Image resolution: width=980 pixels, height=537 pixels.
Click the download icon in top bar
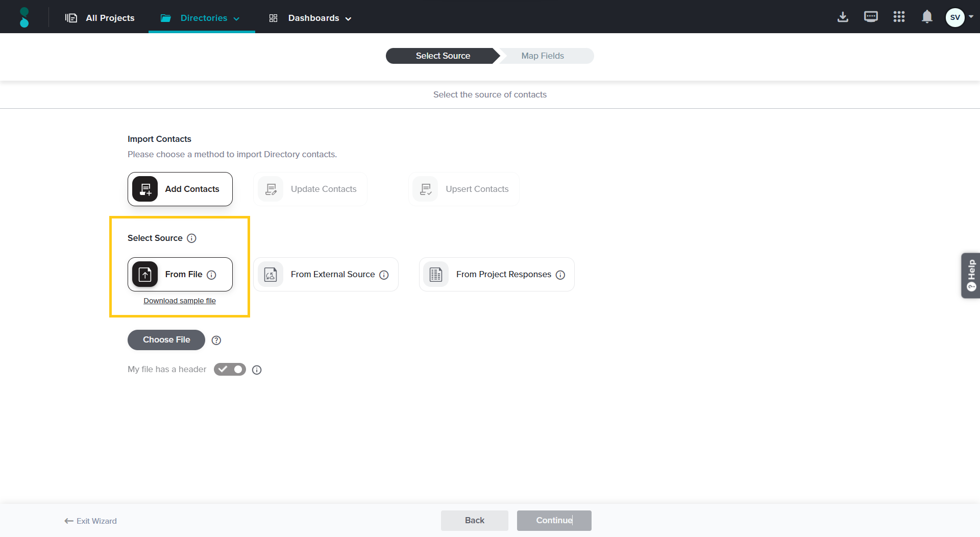click(843, 17)
